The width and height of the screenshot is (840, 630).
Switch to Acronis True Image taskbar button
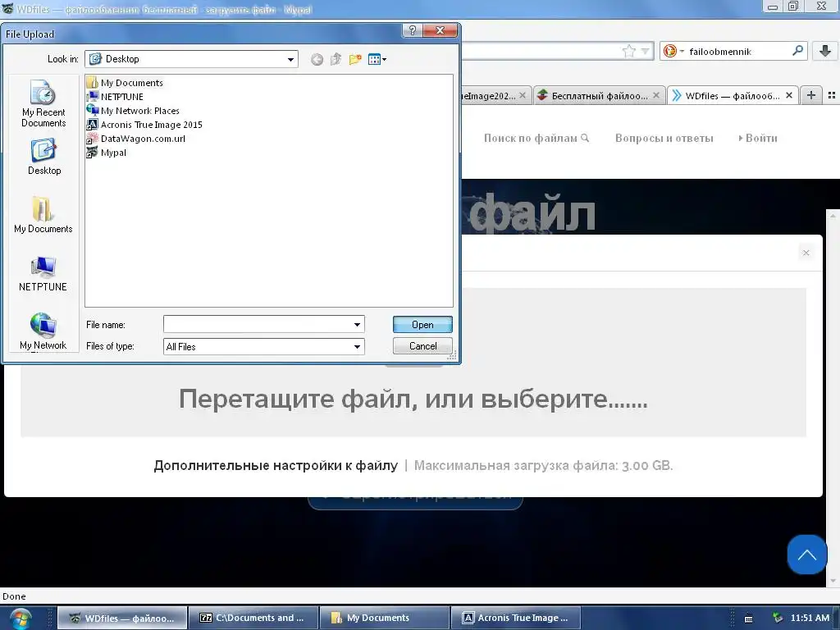click(515, 619)
